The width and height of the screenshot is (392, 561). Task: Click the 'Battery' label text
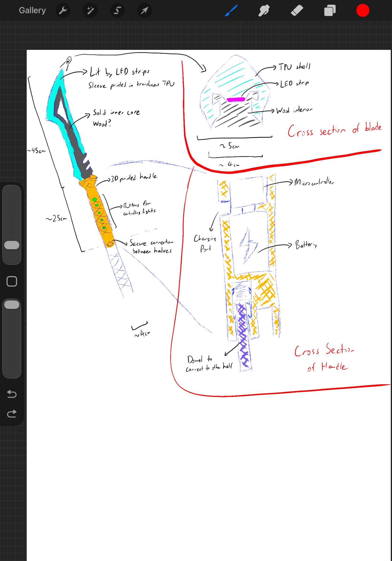[x=306, y=245]
